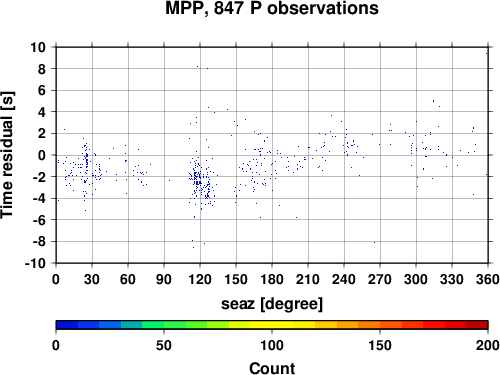
Task: Click the x-axis tick label 360
Action: pos(488,279)
